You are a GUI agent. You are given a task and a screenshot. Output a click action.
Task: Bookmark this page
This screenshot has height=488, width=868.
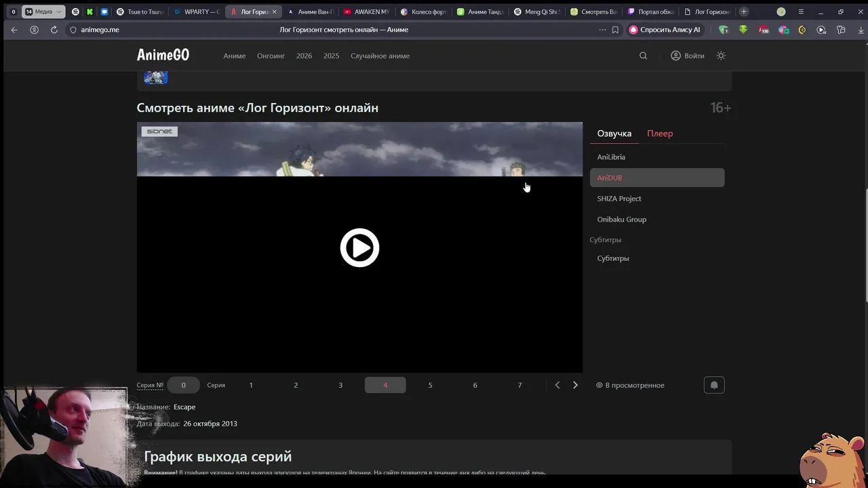click(x=615, y=30)
